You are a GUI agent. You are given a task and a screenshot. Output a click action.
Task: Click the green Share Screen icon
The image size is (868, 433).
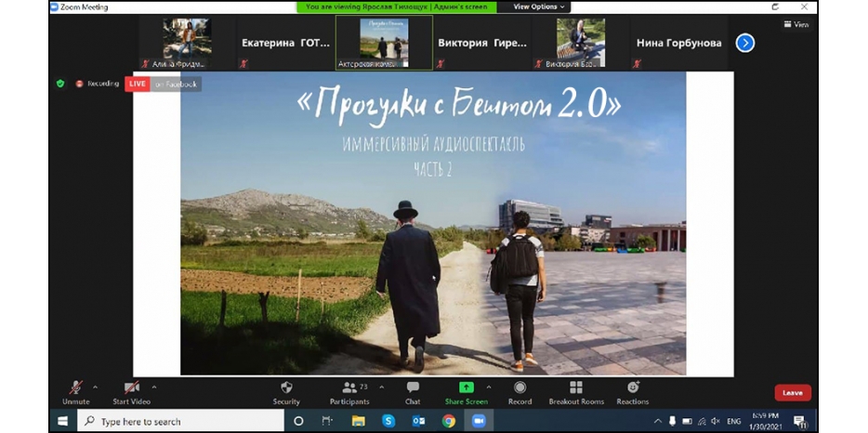pos(467,387)
